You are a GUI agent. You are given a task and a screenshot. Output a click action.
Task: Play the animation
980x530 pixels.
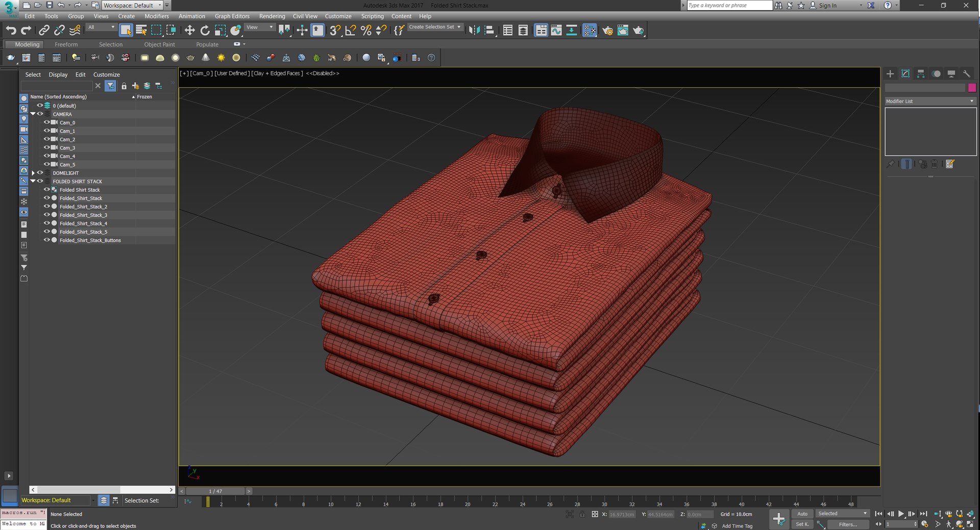(x=901, y=514)
